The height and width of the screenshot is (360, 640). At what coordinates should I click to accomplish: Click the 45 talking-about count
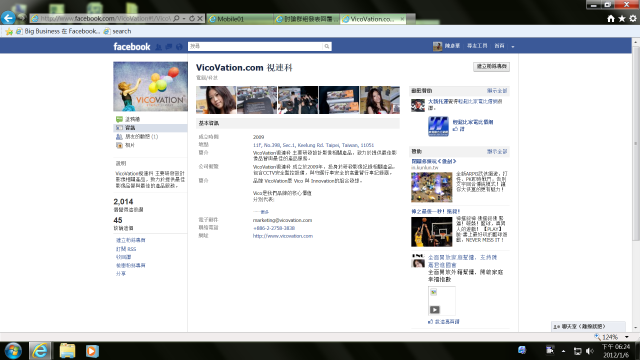118,220
